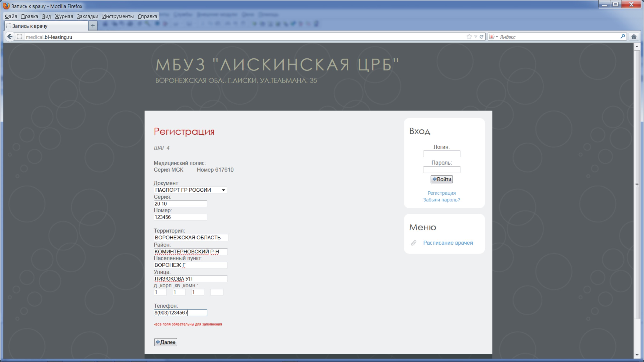Click the 'Вход' panel heading
644x362 pixels.
click(x=420, y=131)
